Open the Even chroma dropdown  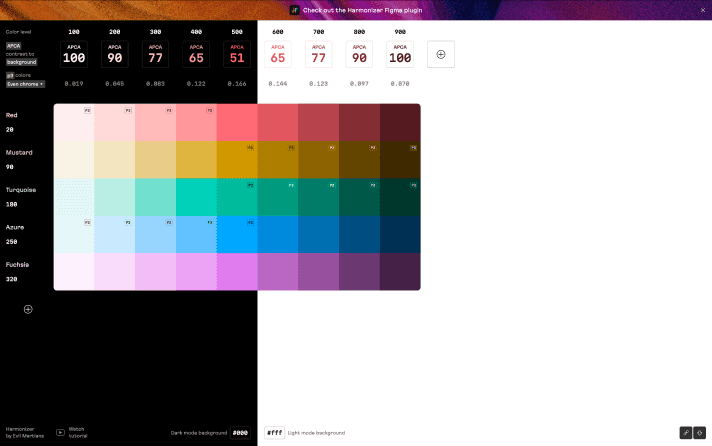pyautogui.click(x=25, y=84)
